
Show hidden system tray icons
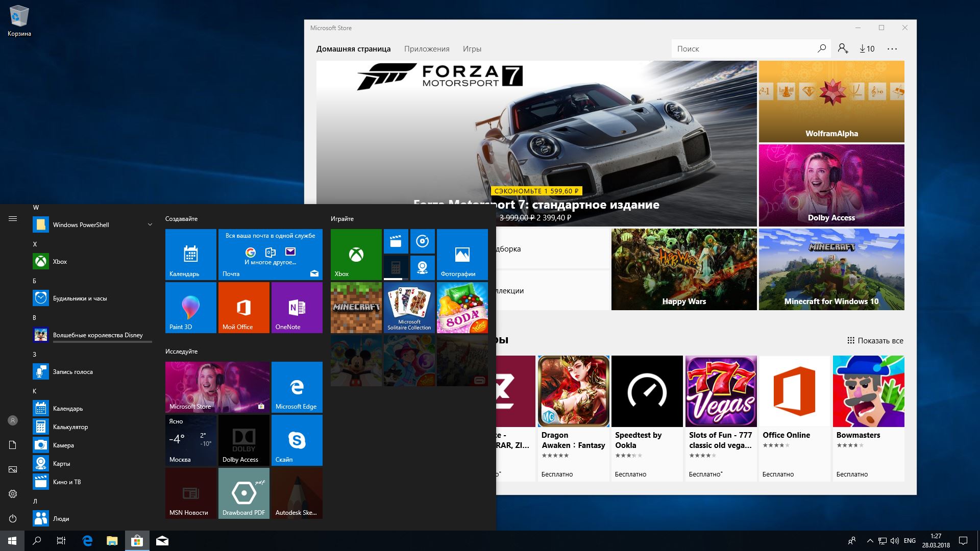pyautogui.click(x=870, y=541)
